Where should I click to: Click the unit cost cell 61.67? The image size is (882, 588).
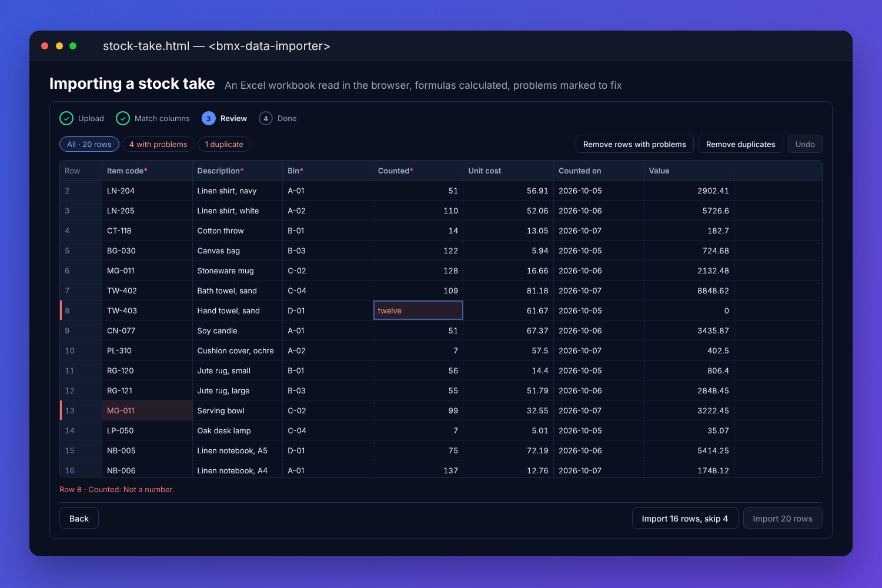(508, 310)
